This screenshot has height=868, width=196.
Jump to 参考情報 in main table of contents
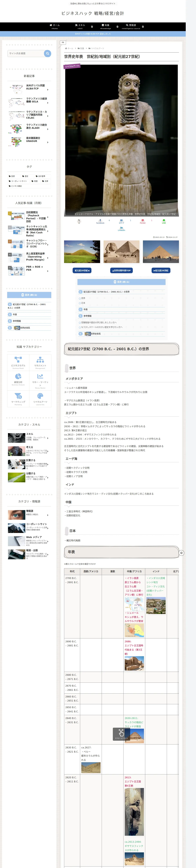pyautogui.click(x=87, y=316)
